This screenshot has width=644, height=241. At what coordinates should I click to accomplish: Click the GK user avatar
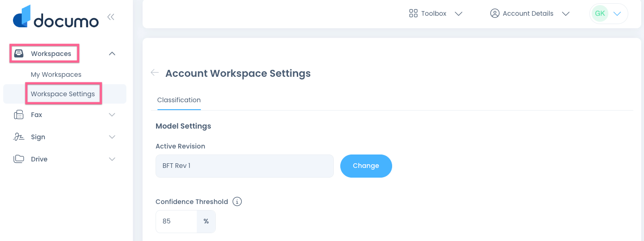point(600,13)
